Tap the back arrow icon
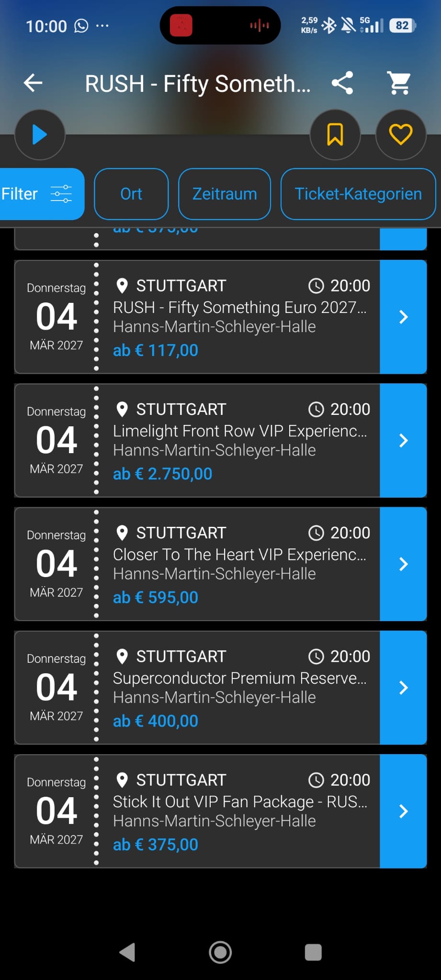This screenshot has width=441, height=980. [33, 83]
